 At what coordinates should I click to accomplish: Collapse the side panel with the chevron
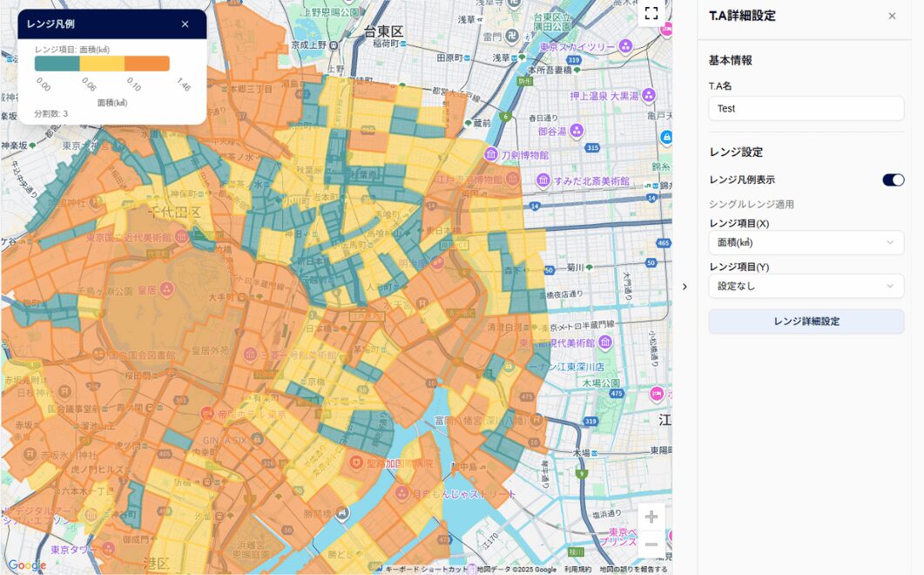685,287
